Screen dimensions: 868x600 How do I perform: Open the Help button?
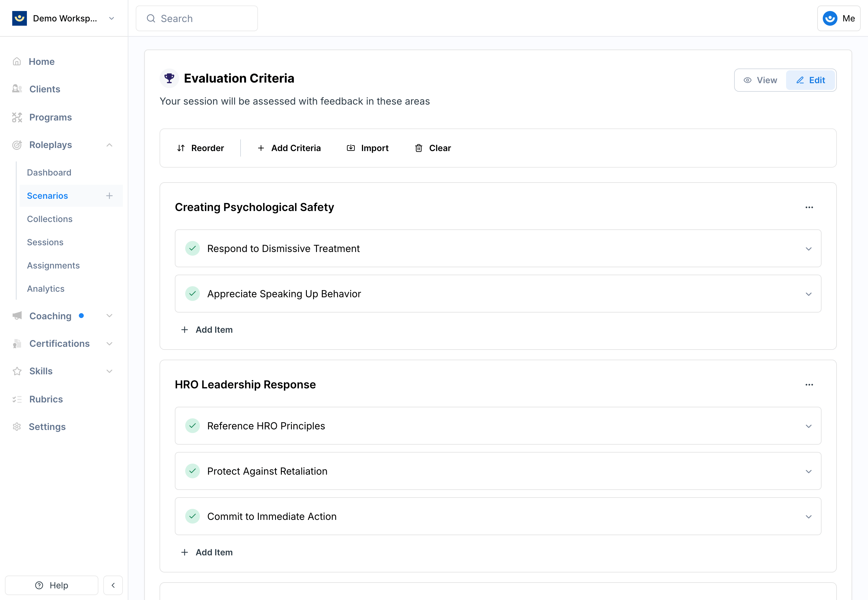click(51, 585)
